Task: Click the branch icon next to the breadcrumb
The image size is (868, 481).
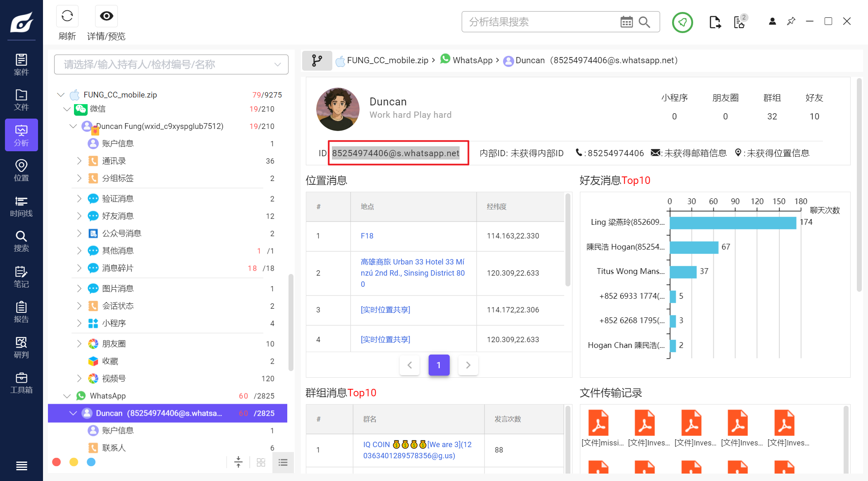Action: (x=317, y=61)
